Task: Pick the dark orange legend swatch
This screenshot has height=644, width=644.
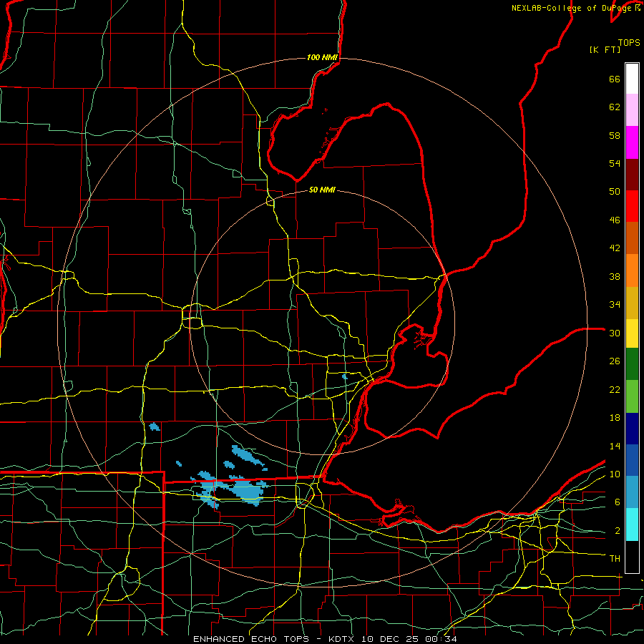Action: pos(632,238)
